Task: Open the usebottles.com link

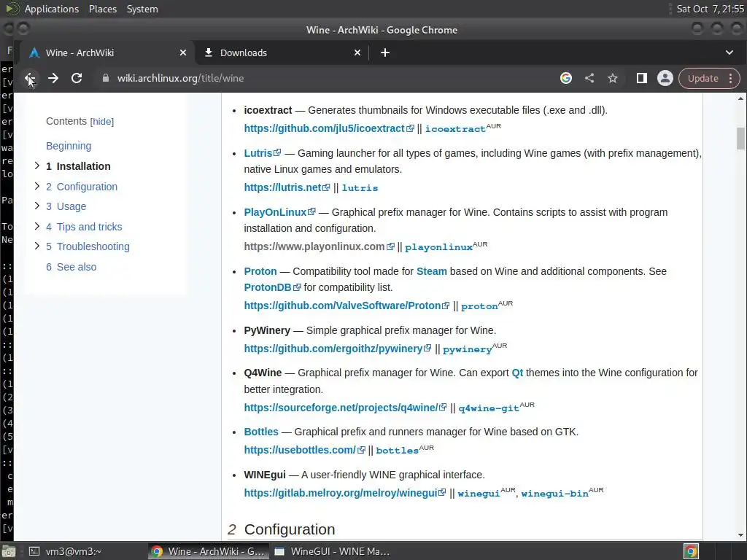Action: [x=304, y=450]
